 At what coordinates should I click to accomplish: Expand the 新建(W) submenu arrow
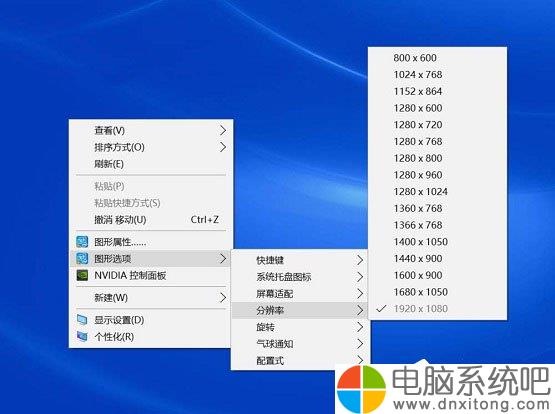223,298
